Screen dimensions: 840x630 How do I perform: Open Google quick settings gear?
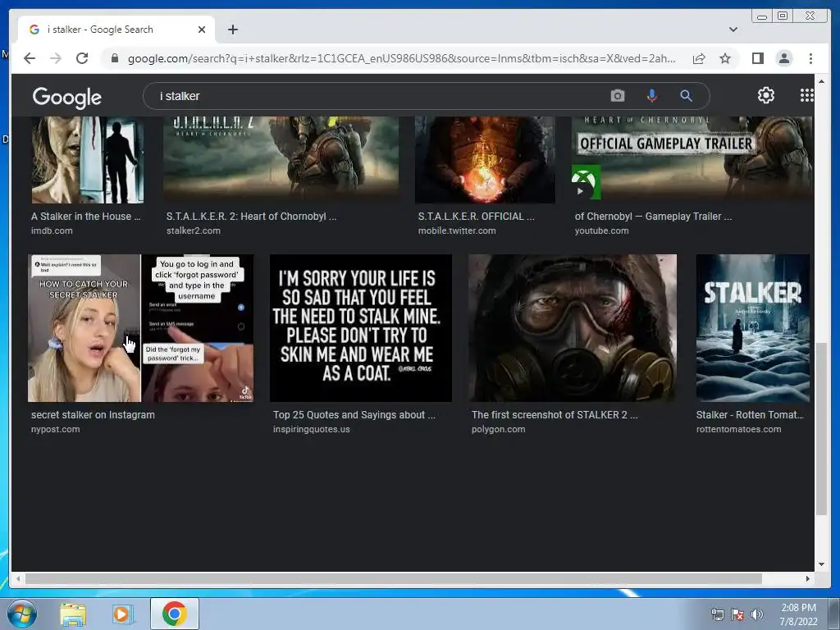(765, 95)
